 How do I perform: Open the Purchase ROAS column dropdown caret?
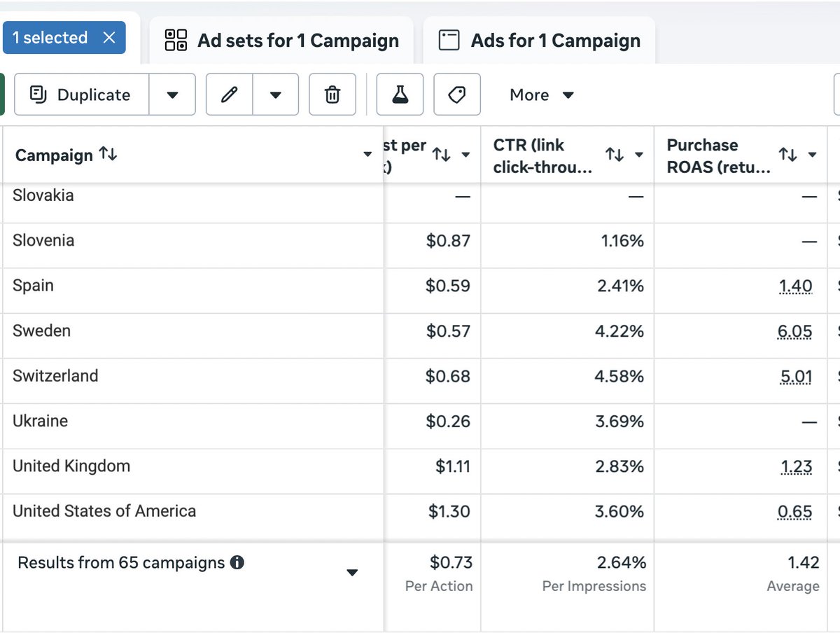812,155
